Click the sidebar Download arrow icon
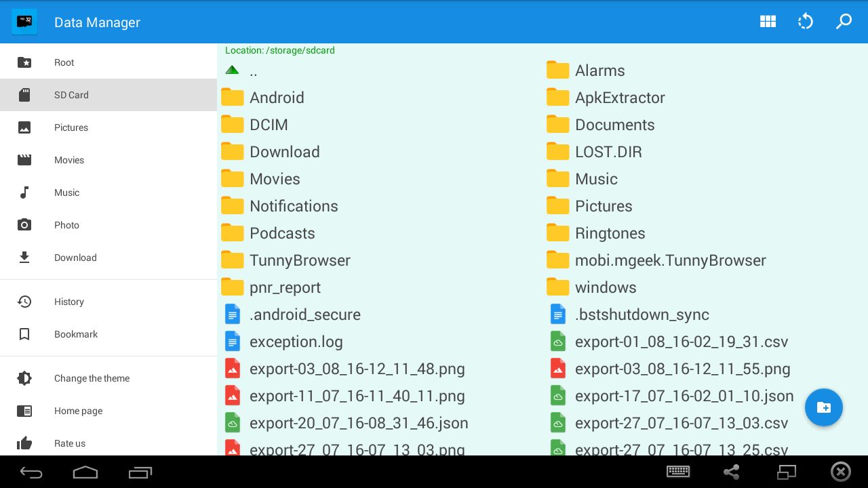Screen dimensions: 868x488 pyautogui.click(x=24, y=258)
